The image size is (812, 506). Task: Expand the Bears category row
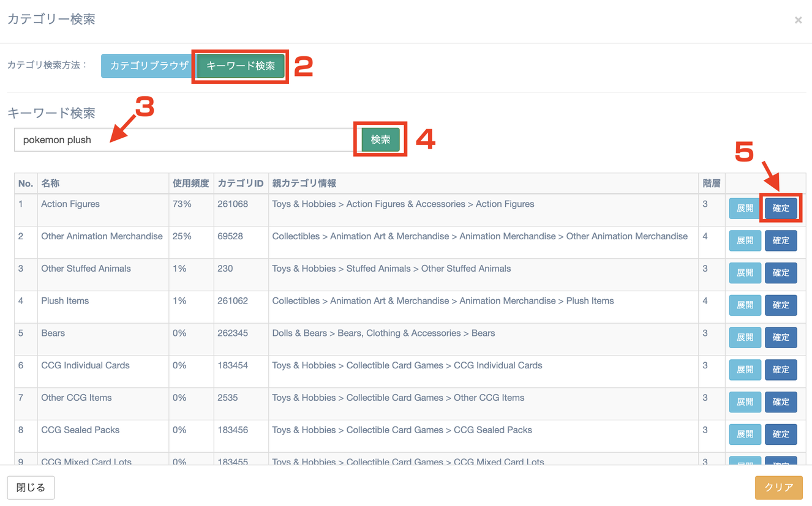(x=745, y=337)
